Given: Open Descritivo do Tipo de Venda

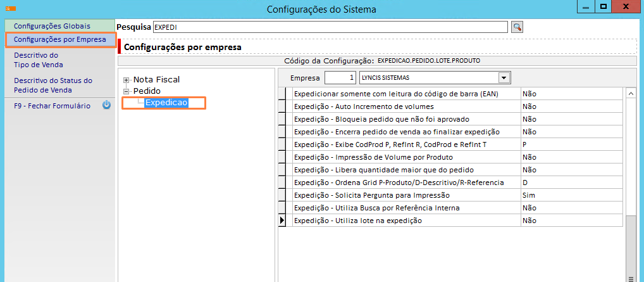Looking at the screenshot, I should tap(38, 60).
